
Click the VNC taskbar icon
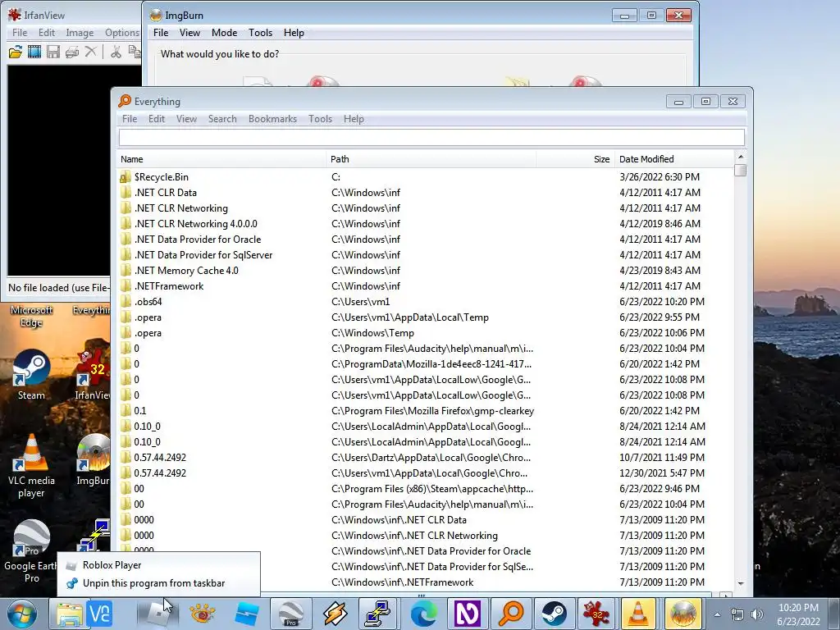pyautogui.click(x=99, y=614)
